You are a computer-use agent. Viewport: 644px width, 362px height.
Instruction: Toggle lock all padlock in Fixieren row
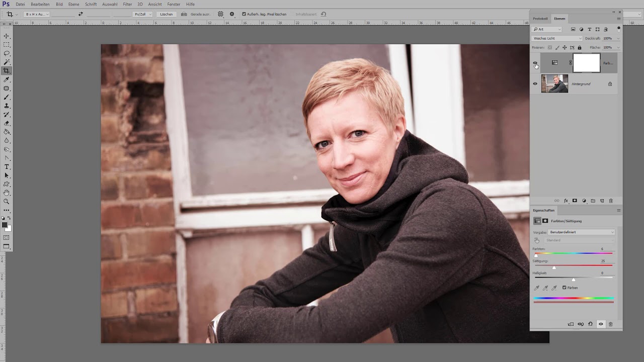[580, 48]
